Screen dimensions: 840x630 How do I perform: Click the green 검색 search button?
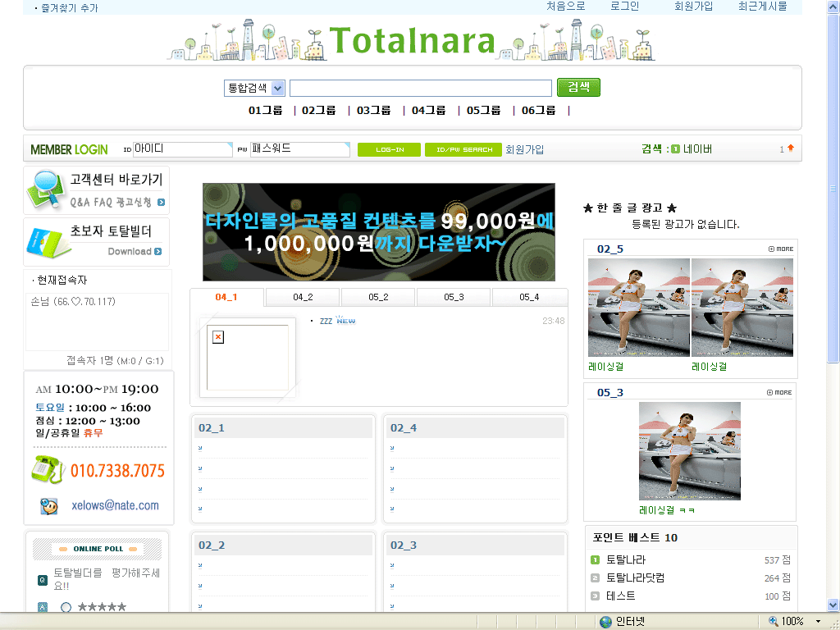coord(578,87)
